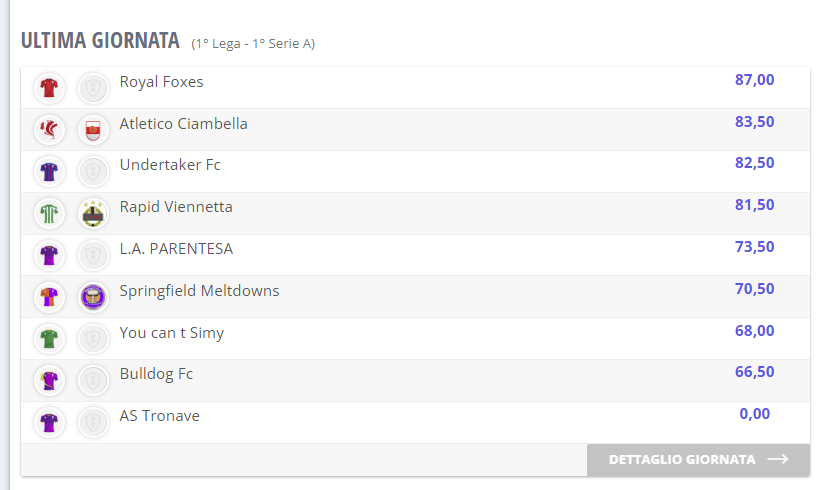
Task: Open the Dettaglio Giornata button
Action: click(x=698, y=460)
